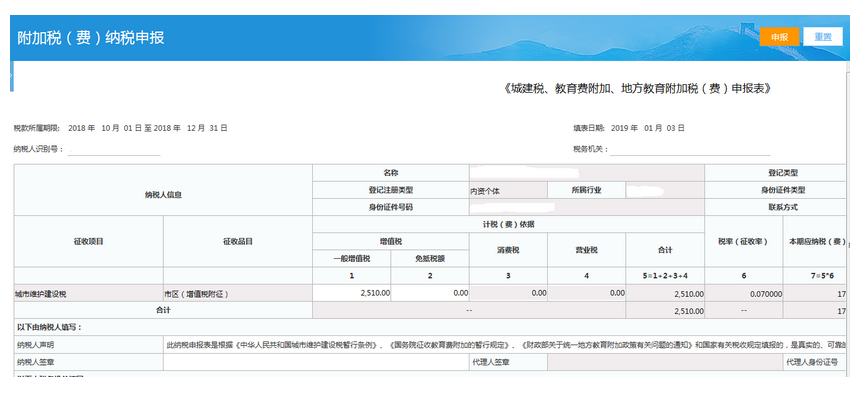Viewport: 860px width, 394px height.
Task: Click the 税务机关 input line
Action: [690, 149]
